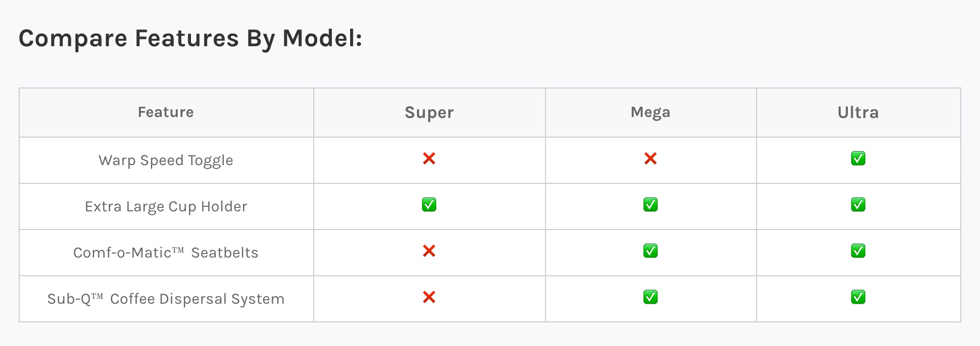Click Comf-o-Matic Seatbelts checkmark in Mega column
This screenshot has height=346, width=980.
coord(651,251)
